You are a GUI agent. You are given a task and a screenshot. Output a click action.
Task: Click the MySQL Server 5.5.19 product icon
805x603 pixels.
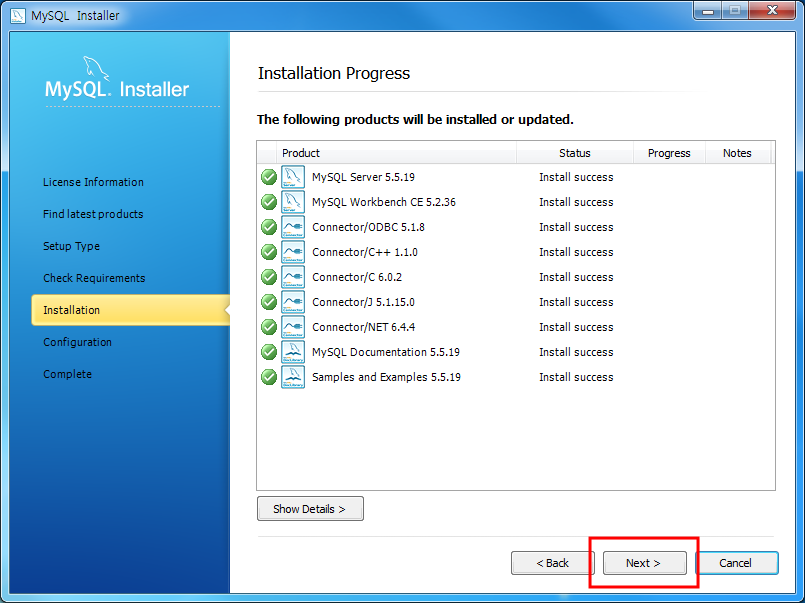tap(293, 177)
